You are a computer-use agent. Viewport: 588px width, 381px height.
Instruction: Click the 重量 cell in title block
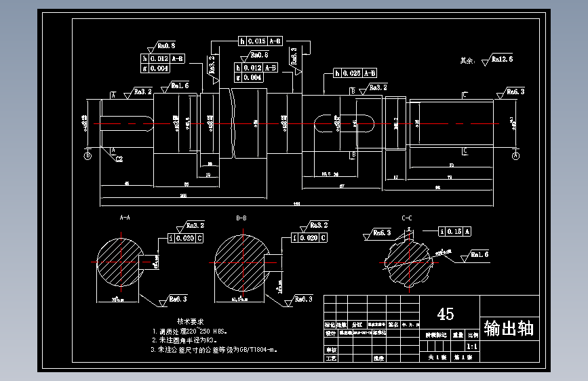[458, 336]
